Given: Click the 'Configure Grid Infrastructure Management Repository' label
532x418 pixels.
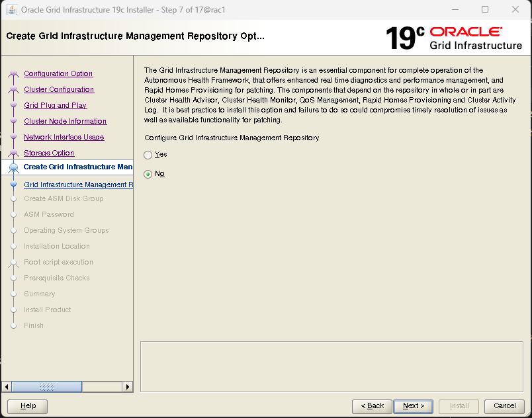Looking at the screenshot, I should [232, 138].
